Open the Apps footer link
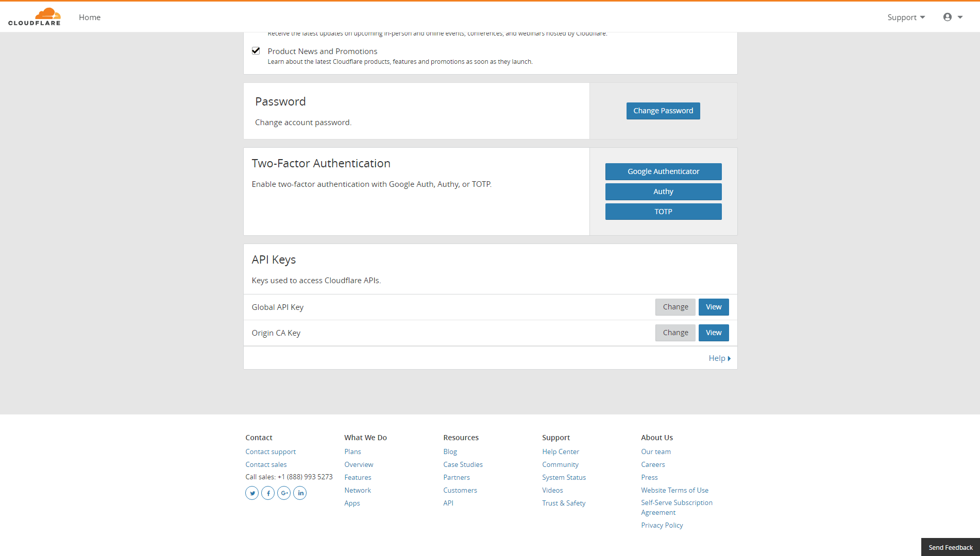 352,503
